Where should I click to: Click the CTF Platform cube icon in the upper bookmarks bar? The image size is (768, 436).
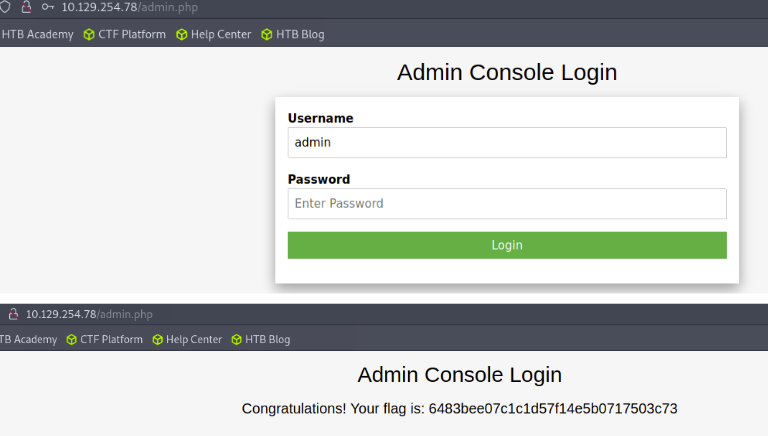[x=89, y=34]
